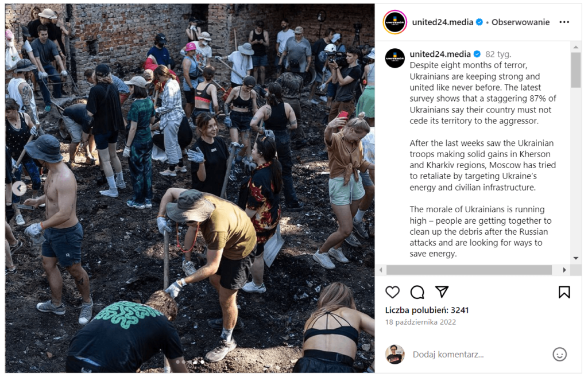Open the emoji picker smiley icon
Screen dimensions: 588x377
point(559,355)
